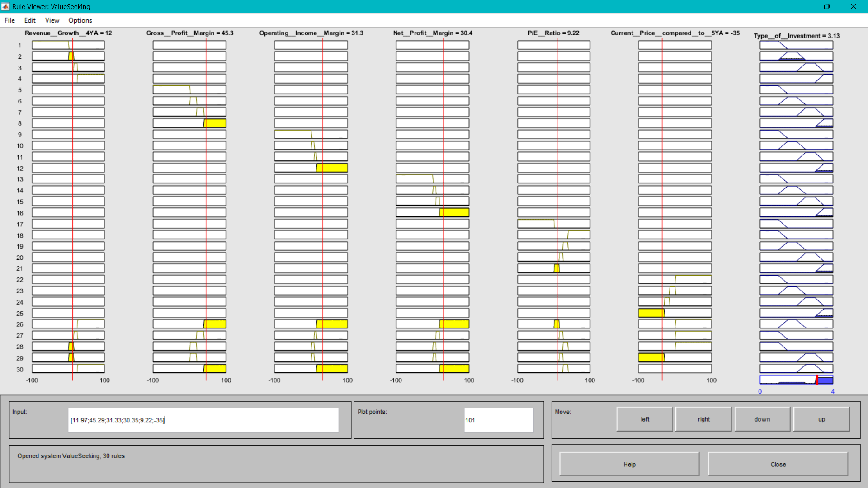Click the MATLAB icon in title bar

[5, 6]
